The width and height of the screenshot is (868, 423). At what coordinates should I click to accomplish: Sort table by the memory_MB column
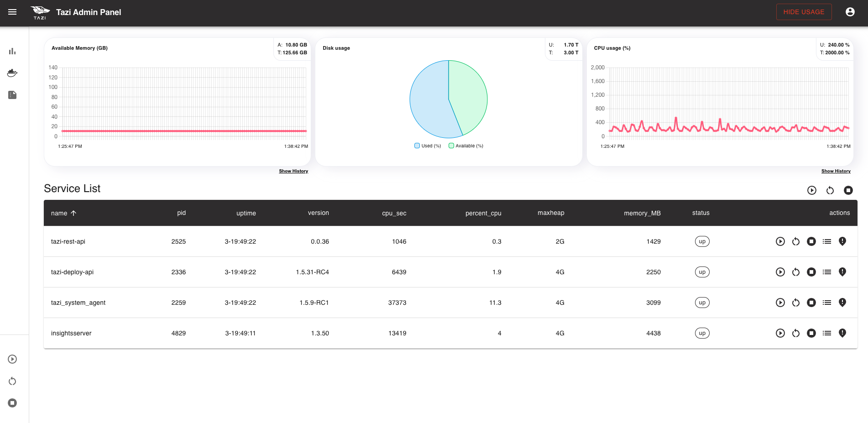[642, 213]
